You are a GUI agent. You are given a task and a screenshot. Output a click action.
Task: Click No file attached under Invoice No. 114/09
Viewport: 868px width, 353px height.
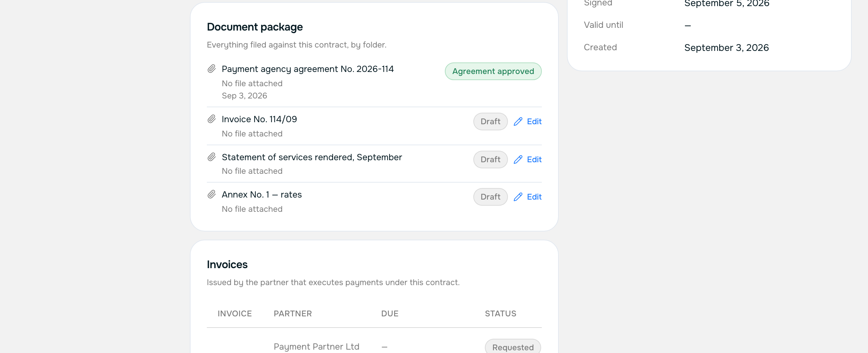252,134
